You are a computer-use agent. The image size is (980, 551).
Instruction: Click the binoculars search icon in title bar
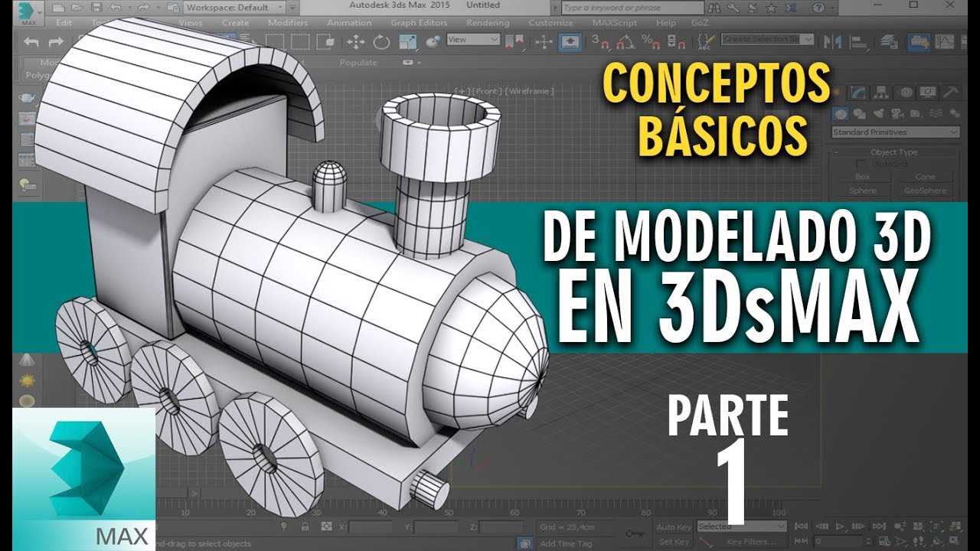(x=714, y=7)
